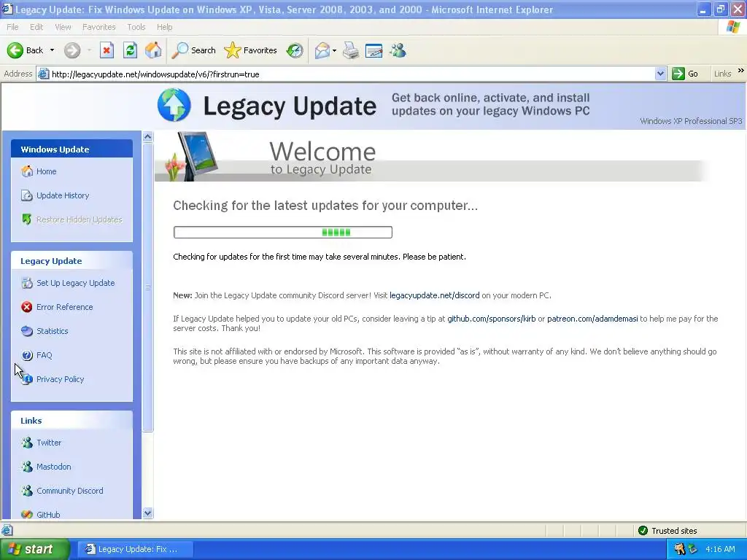
Task: Open the Tools menu
Action: click(x=136, y=27)
